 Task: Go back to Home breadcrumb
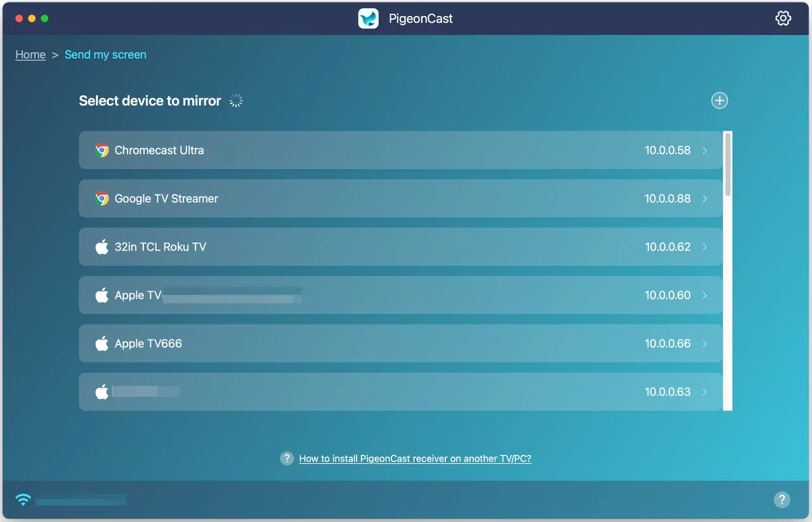(x=30, y=55)
